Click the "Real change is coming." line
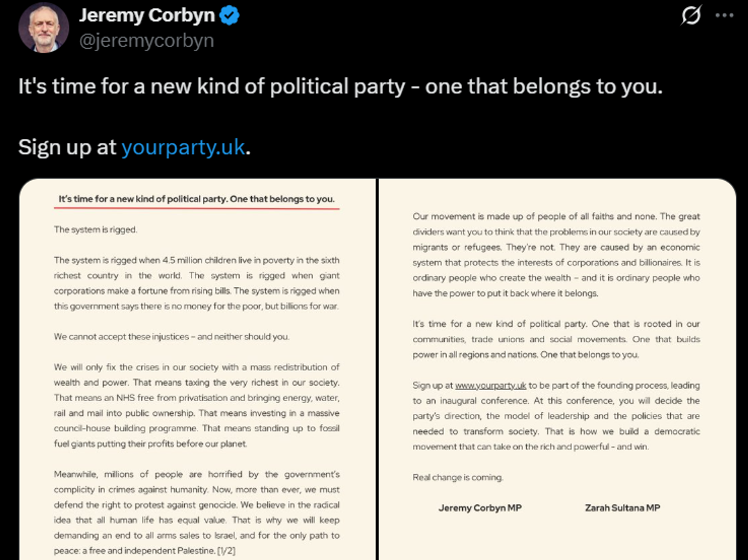 458,477
